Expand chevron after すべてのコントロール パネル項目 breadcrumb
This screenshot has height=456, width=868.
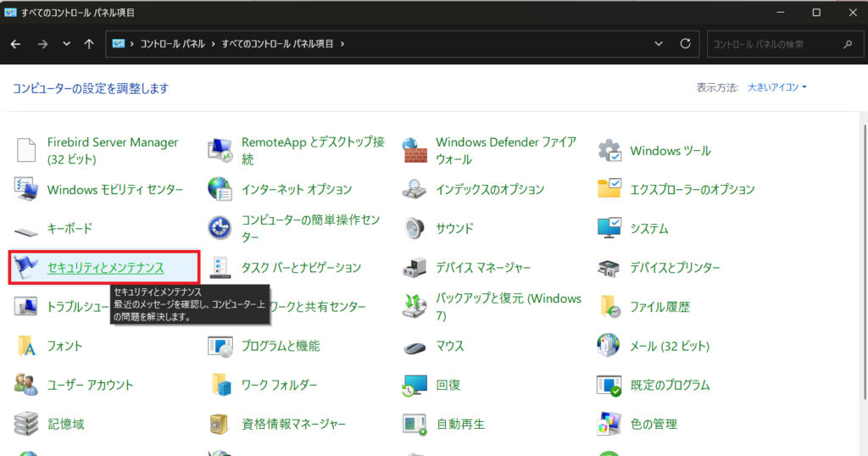[342, 44]
